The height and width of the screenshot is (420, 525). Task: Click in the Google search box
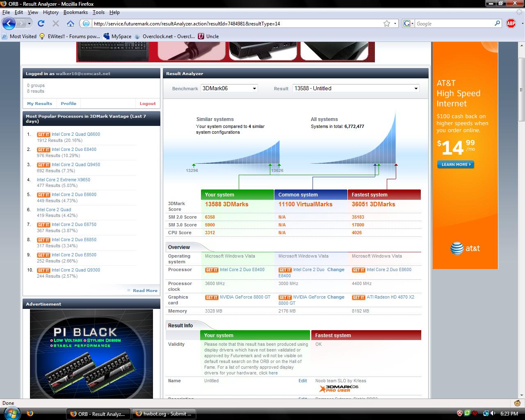454,23
